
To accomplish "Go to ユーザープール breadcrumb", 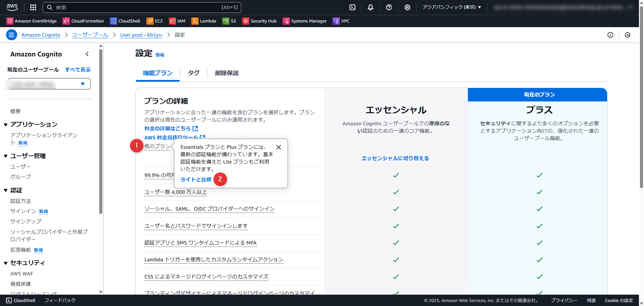I will coord(90,35).
